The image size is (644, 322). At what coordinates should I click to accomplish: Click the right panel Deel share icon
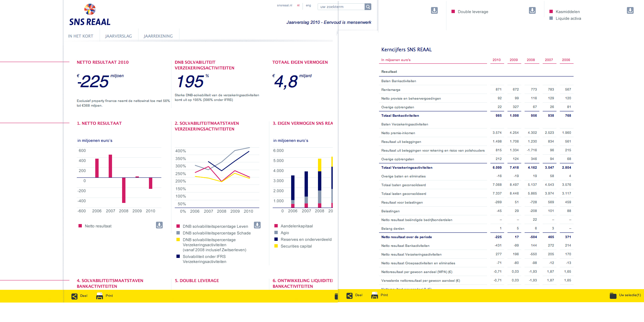(350, 296)
